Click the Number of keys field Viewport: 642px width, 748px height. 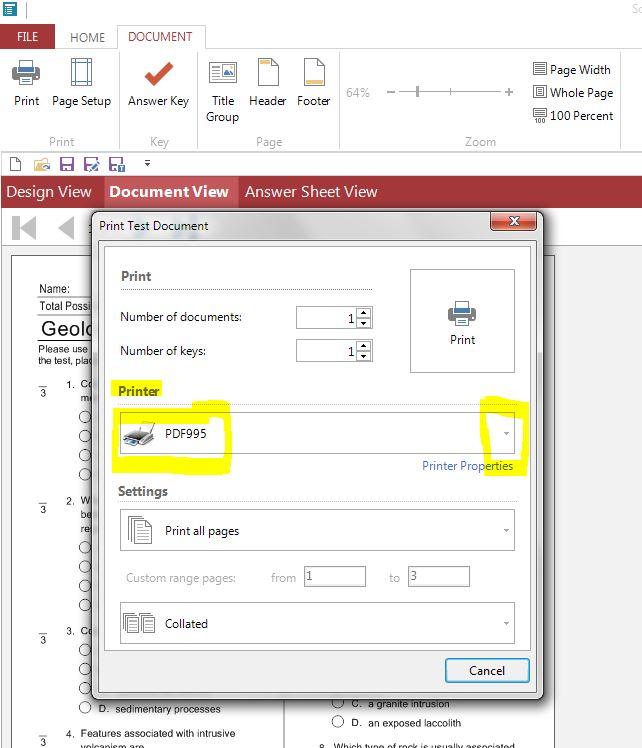pos(327,351)
